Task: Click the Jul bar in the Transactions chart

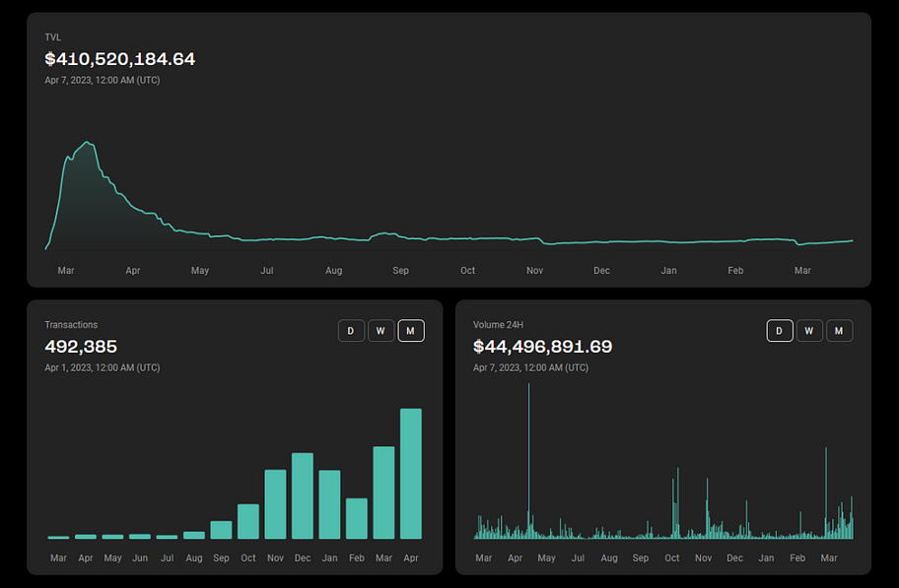Action: 167,537
